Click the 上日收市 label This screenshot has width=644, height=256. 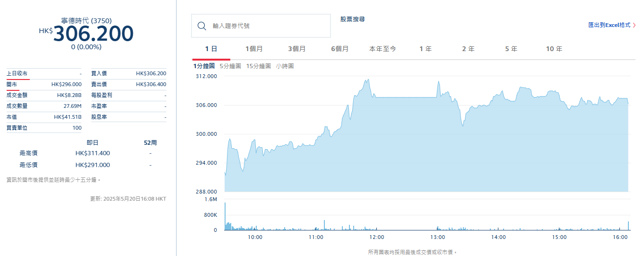[17, 74]
